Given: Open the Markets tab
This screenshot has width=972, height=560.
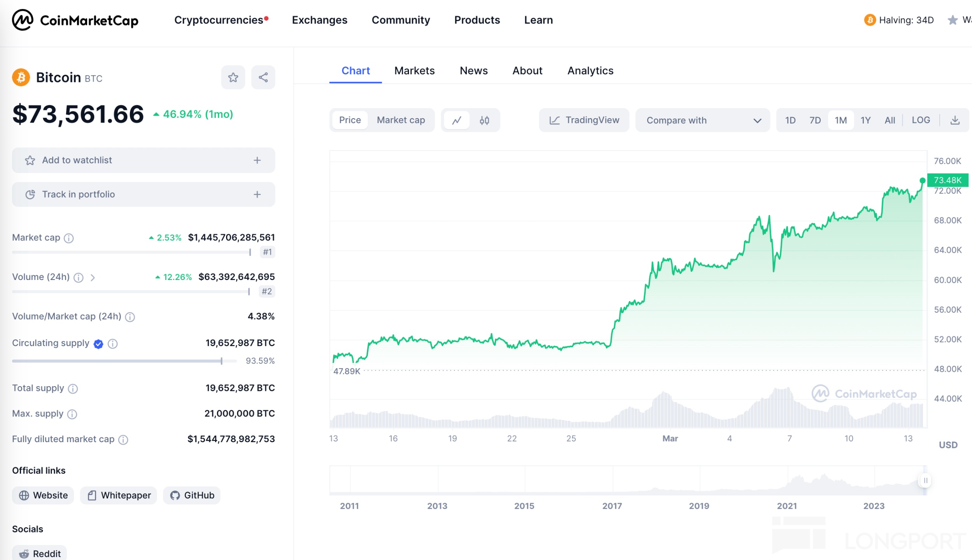Looking at the screenshot, I should coord(414,71).
